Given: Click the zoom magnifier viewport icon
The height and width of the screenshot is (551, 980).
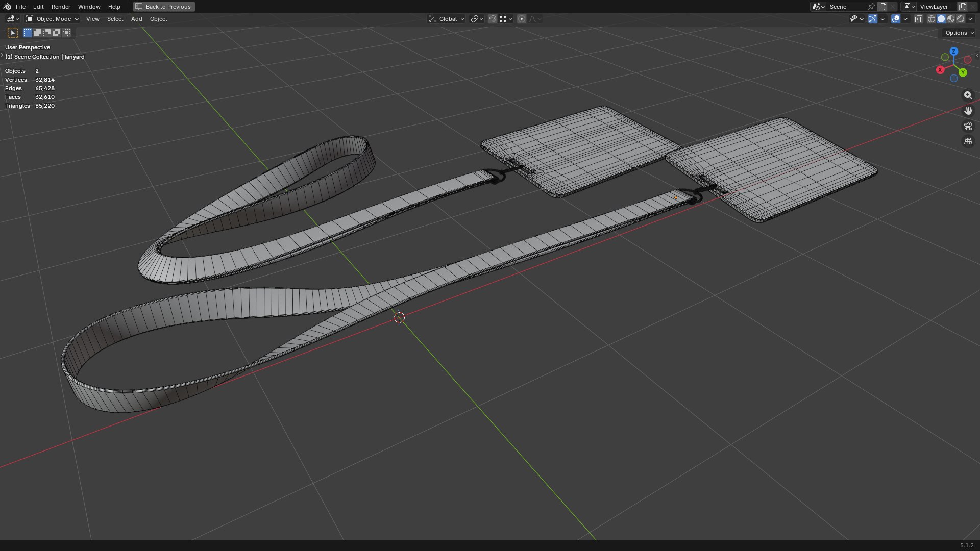Looking at the screenshot, I should click(x=968, y=95).
